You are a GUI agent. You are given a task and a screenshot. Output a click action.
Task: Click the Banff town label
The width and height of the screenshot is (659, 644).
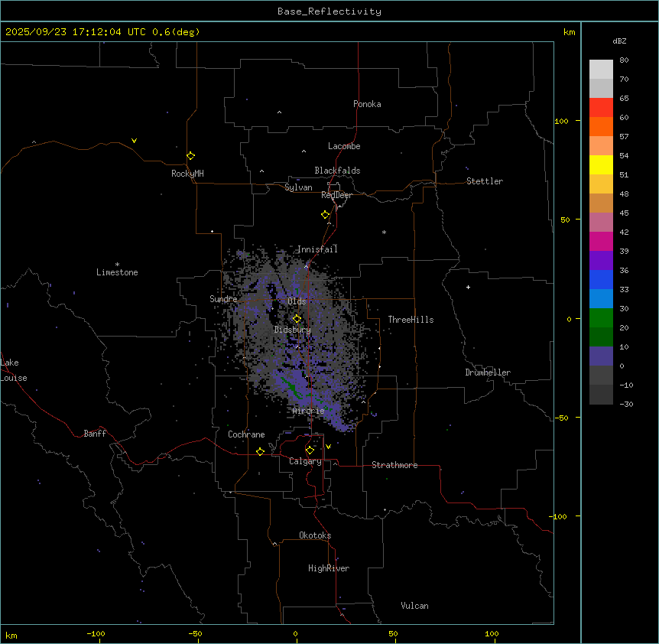pyautogui.click(x=95, y=434)
